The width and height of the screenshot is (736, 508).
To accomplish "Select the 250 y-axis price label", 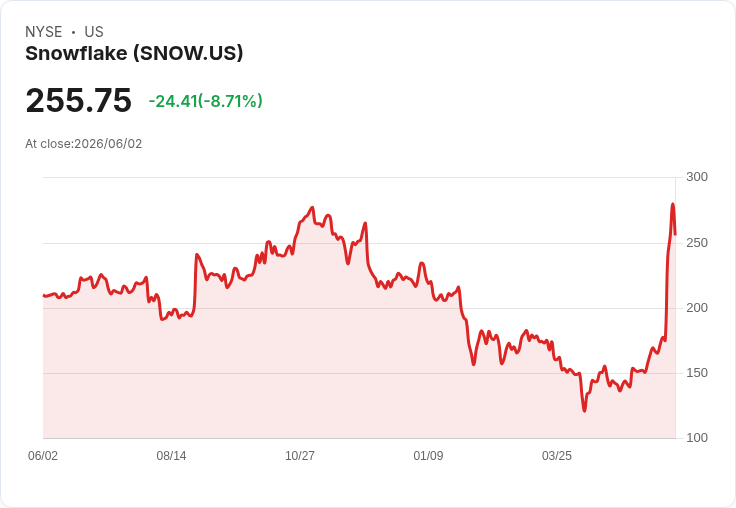I will tap(697, 243).
